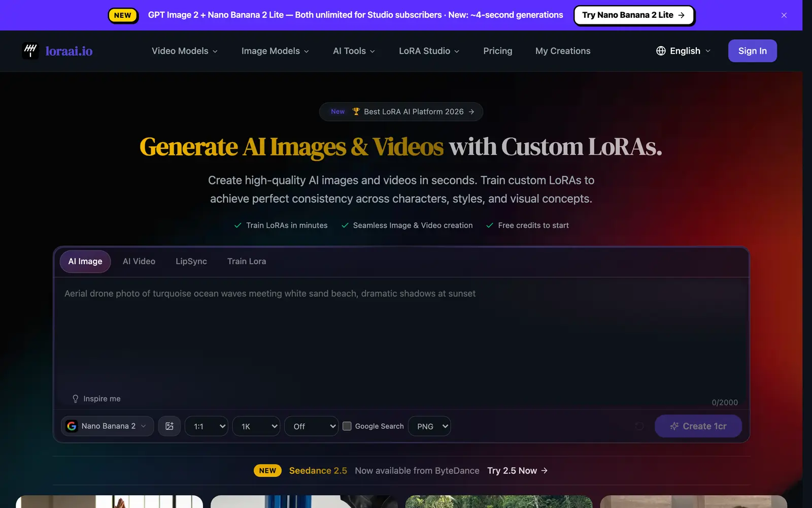The image size is (812, 508).
Task: Select the AI Image tab
Action: tap(85, 262)
